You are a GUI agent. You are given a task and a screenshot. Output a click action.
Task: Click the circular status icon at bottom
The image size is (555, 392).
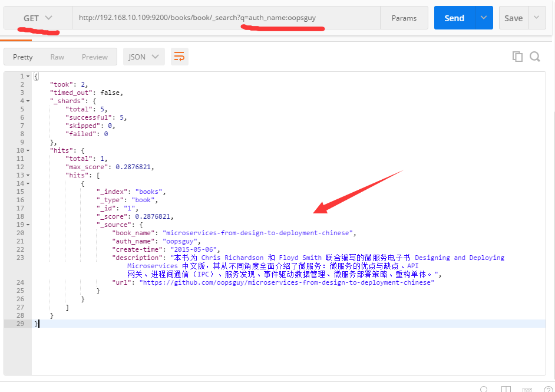tap(484, 390)
